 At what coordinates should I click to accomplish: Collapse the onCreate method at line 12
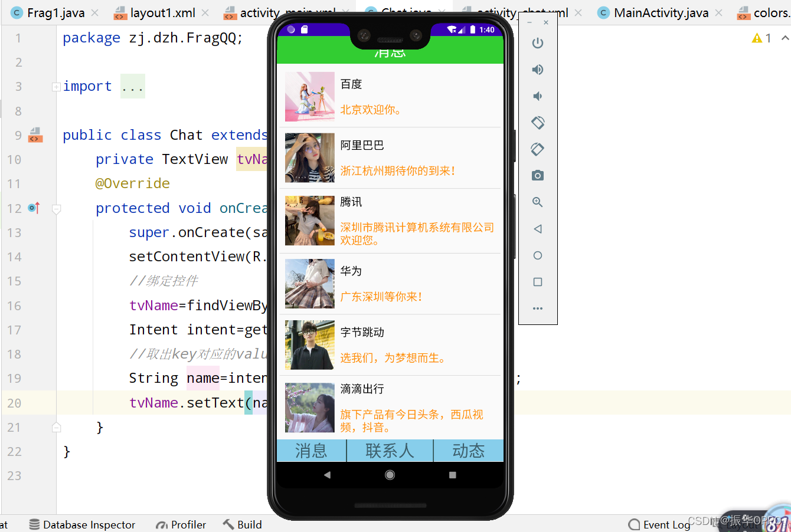click(x=57, y=208)
